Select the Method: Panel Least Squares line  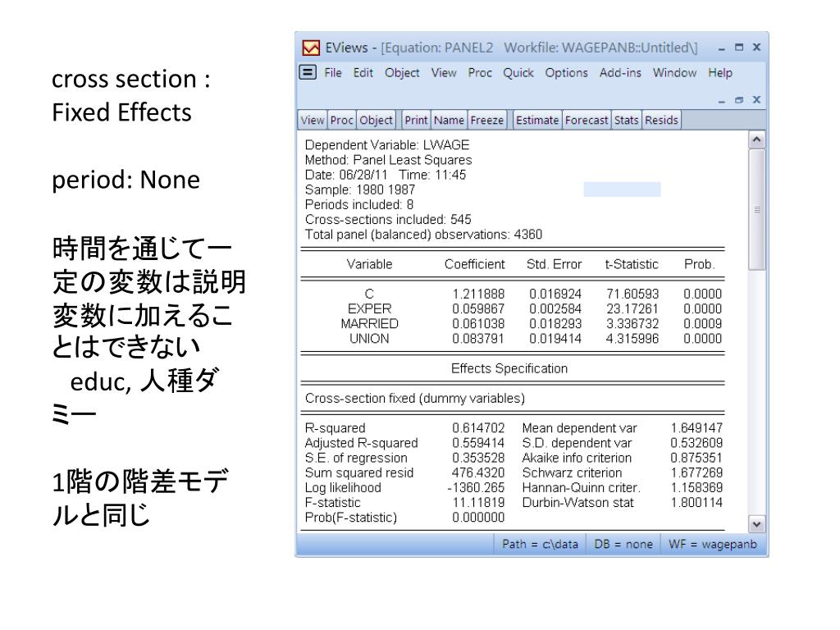pos(388,160)
